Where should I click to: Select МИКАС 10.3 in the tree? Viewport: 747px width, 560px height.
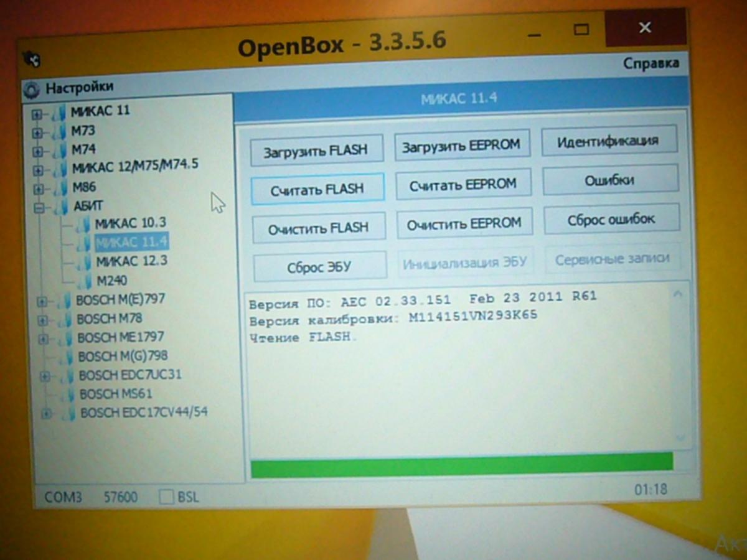[131, 223]
